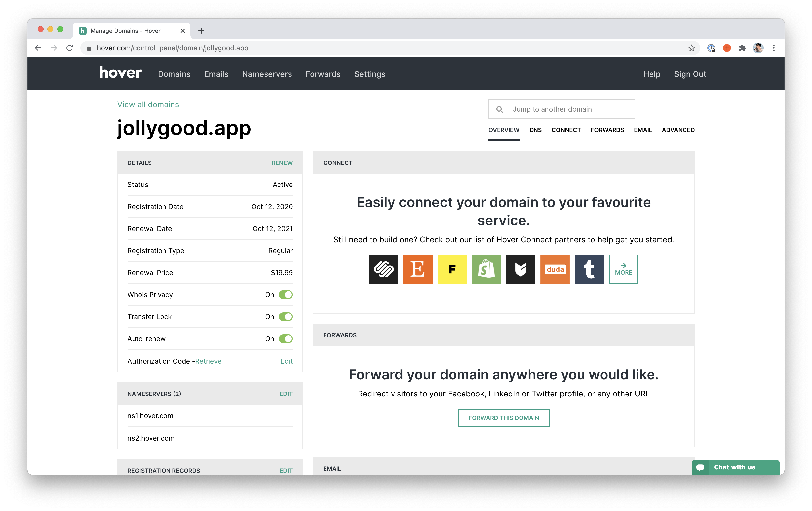Open the Chat with us widget

735,467
